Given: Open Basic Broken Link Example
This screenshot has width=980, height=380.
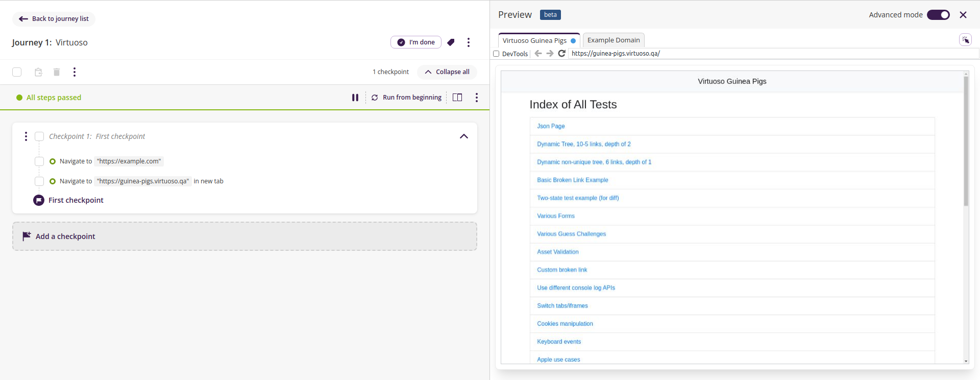Looking at the screenshot, I should pyautogui.click(x=573, y=180).
